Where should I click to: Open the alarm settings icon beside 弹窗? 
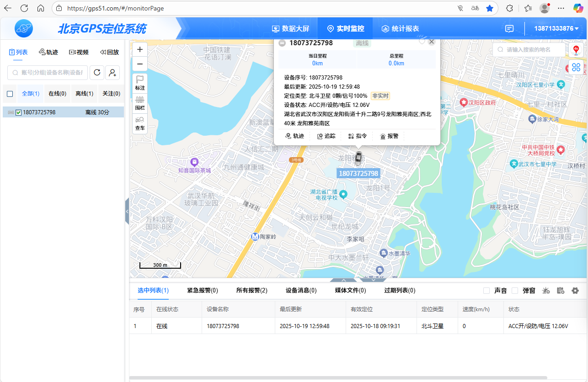click(546, 291)
